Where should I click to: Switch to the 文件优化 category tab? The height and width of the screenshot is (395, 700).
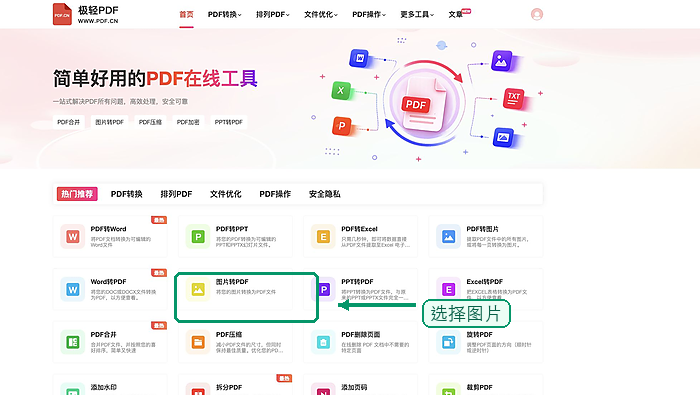tap(226, 194)
